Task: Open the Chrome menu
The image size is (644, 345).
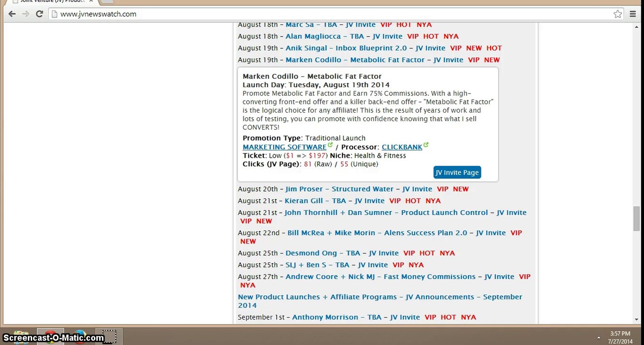Action: [633, 14]
